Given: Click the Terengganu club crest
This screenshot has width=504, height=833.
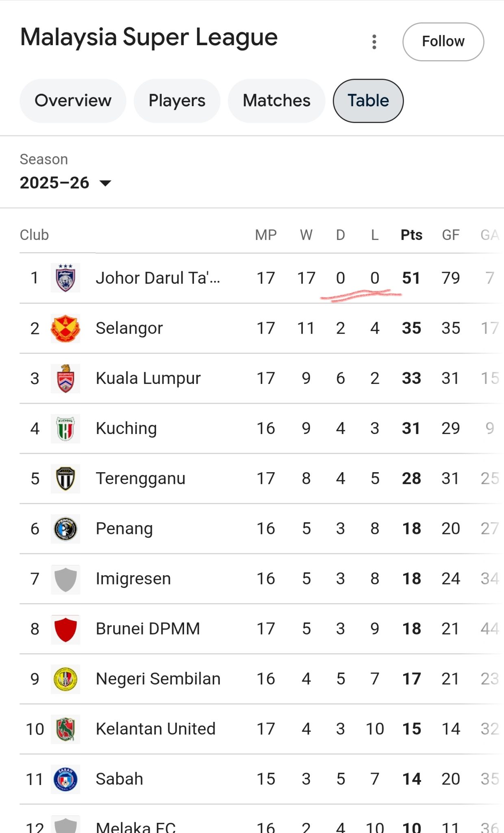Looking at the screenshot, I should (x=65, y=479).
